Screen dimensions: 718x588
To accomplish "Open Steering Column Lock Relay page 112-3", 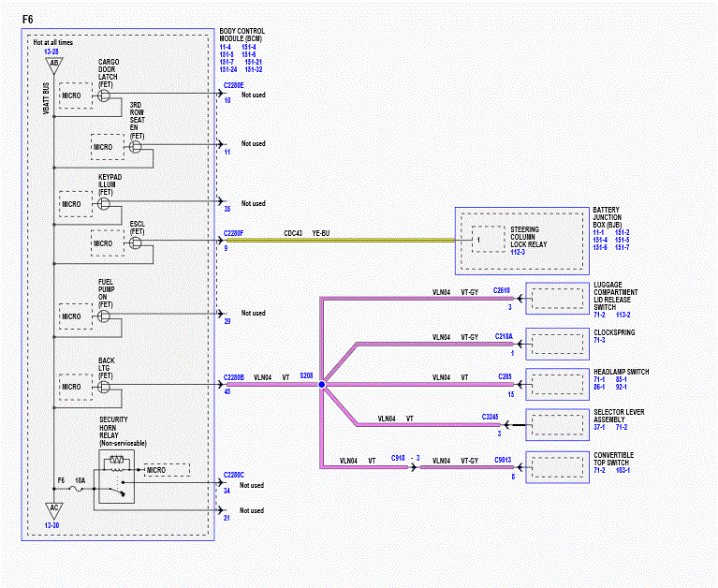I will [x=518, y=252].
